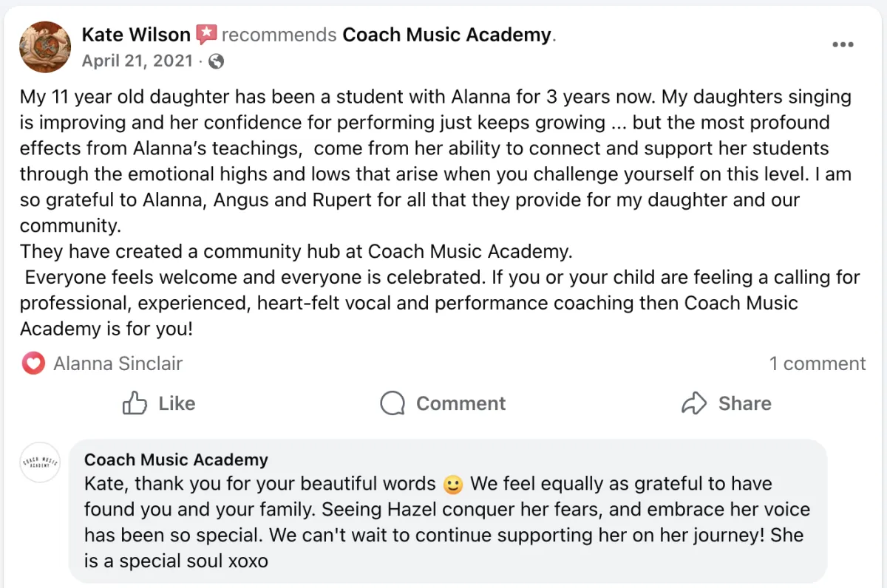Open Coach Music Academy link in post header
Image resolution: width=887 pixels, height=588 pixels.
tap(447, 34)
